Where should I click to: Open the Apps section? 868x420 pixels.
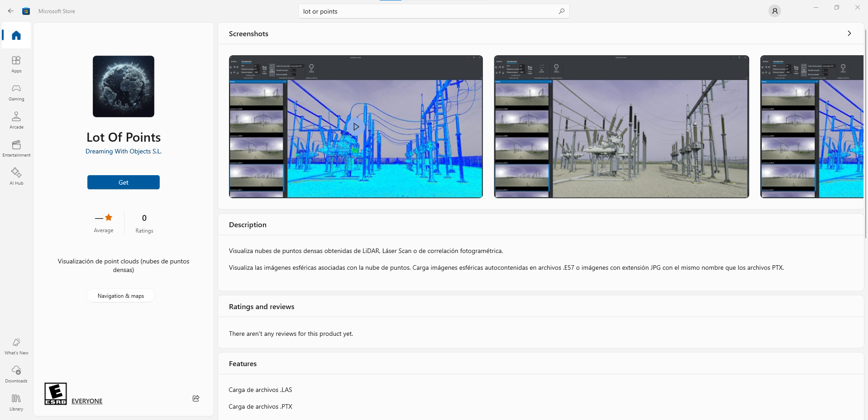point(16,64)
